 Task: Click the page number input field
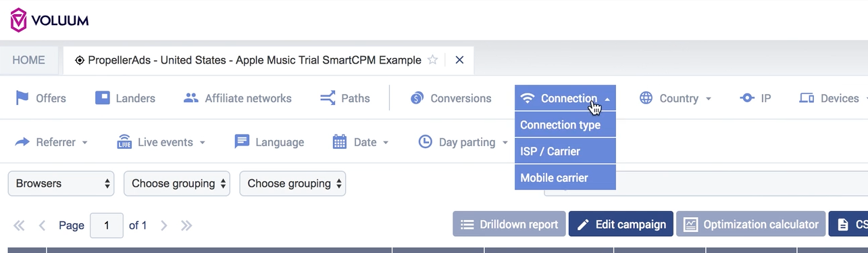pyautogui.click(x=107, y=225)
